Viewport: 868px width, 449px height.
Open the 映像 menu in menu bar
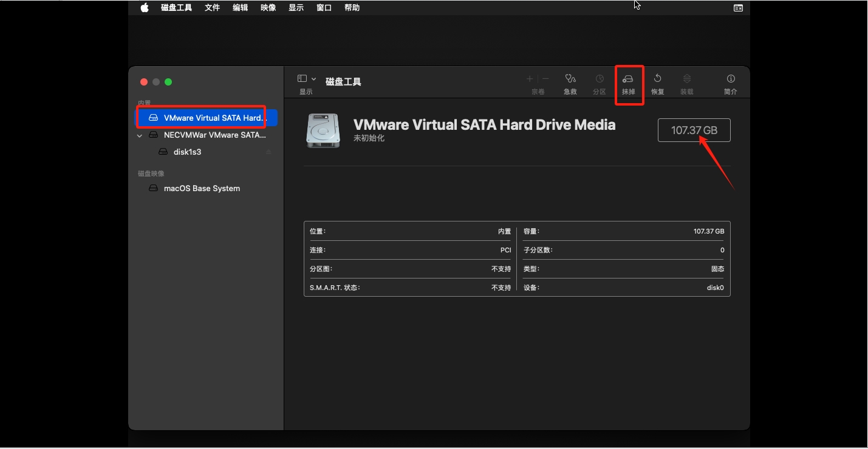tap(268, 8)
